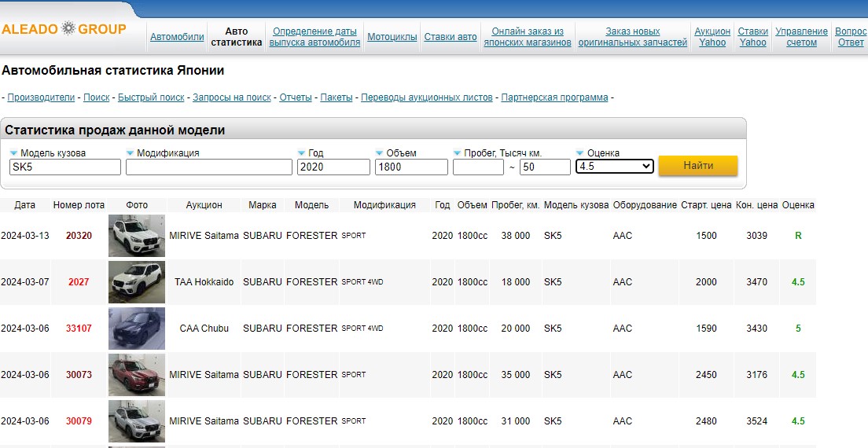The height and width of the screenshot is (448, 868).
Task: Focus the Модель кузова field with SK5
Action: click(x=65, y=167)
